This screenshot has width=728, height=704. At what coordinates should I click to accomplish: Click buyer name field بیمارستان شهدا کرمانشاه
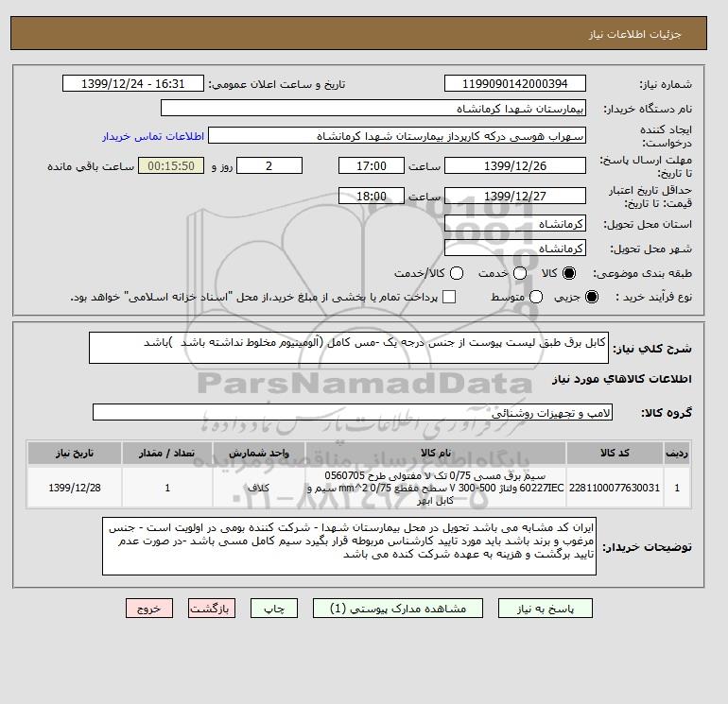[373, 109]
